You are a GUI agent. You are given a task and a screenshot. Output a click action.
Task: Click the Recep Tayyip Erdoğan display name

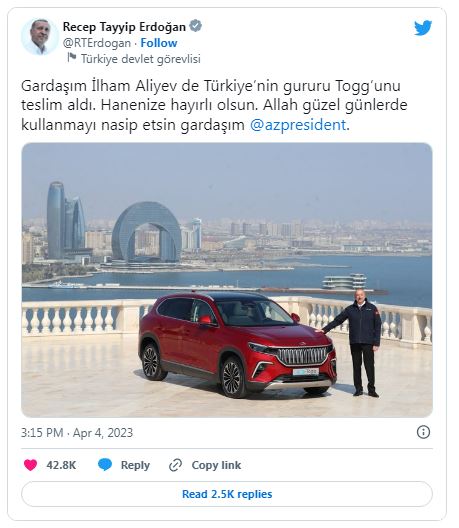124,27
